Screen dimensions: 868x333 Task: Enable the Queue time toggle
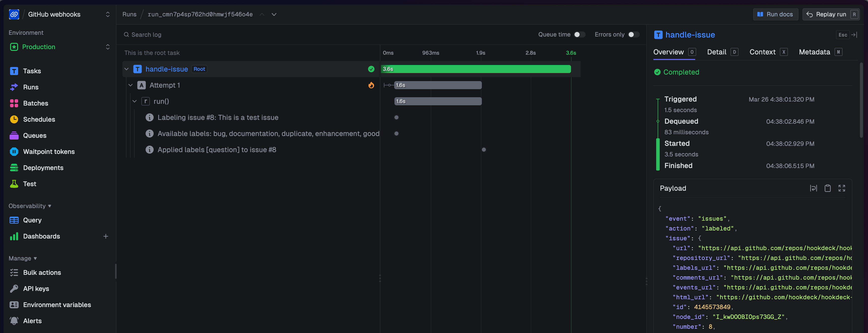pyautogui.click(x=579, y=34)
